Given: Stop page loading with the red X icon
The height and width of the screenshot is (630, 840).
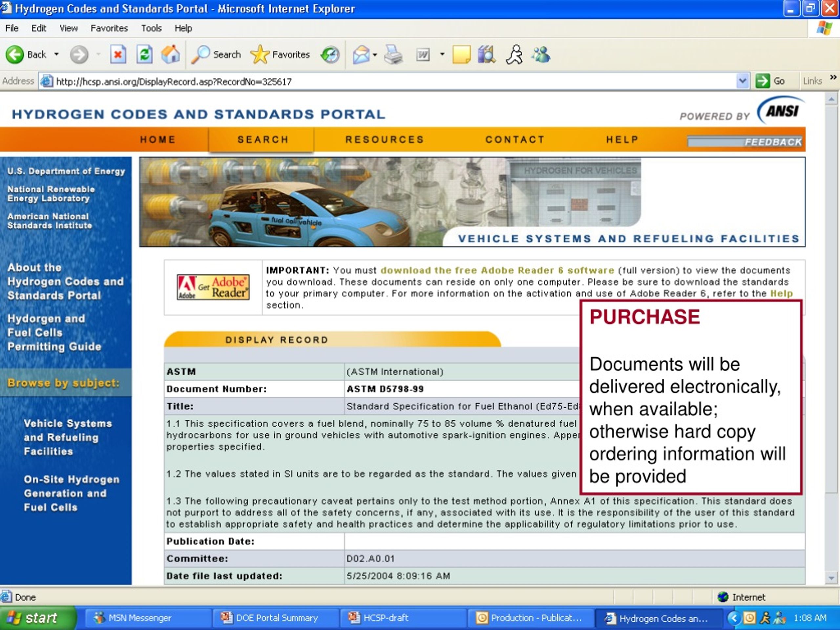Looking at the screenshot, I should click(118, 55).
